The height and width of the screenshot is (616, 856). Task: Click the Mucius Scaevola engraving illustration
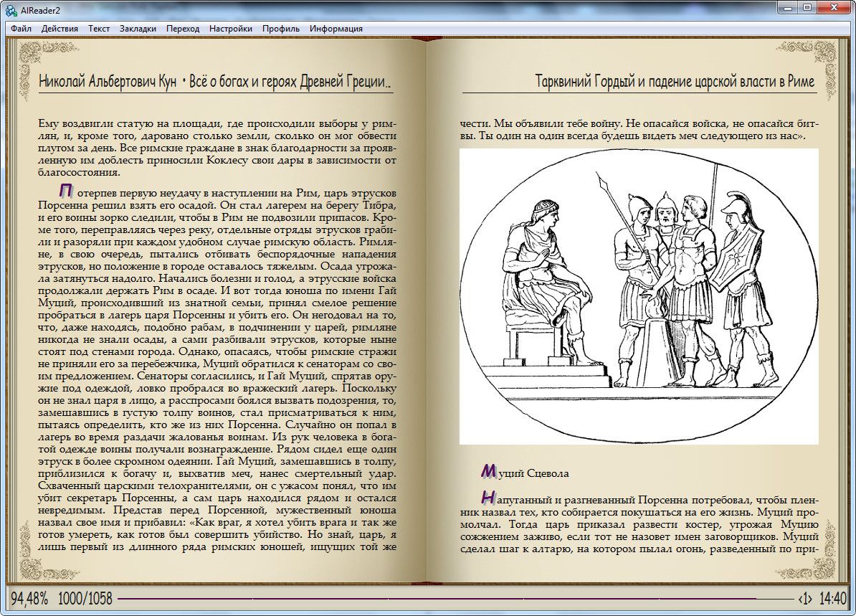coord(639,297)
